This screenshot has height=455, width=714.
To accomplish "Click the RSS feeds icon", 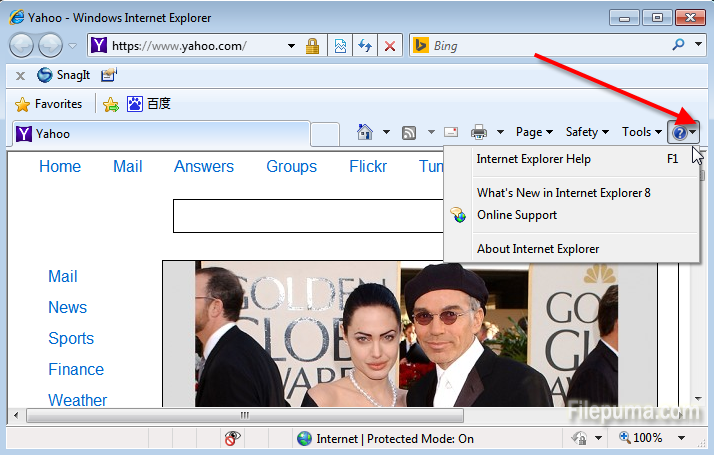I will (409, 132).
